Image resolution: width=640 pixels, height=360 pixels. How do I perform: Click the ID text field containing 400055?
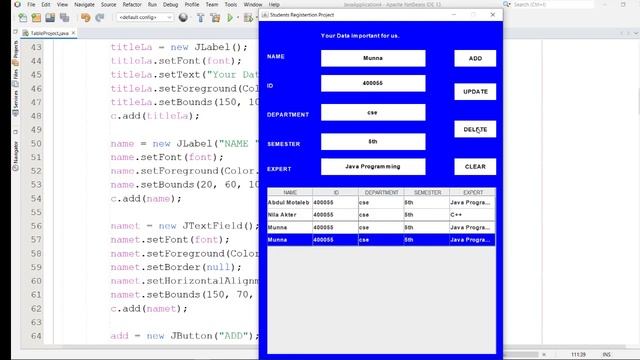373,83
